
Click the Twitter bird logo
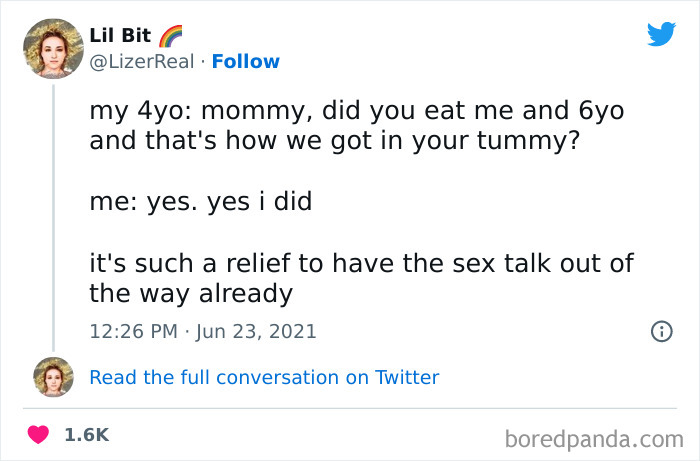[661, 35]
